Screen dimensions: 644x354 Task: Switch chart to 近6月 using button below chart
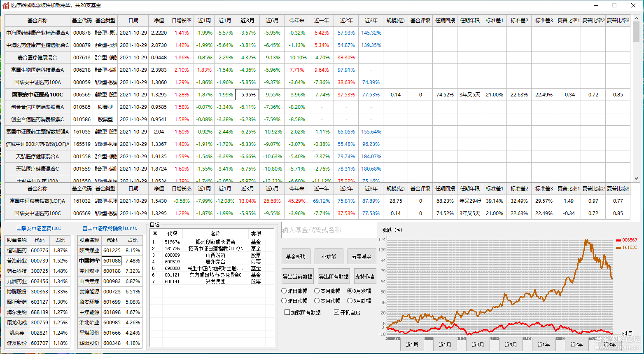click(x=511, y=345)
